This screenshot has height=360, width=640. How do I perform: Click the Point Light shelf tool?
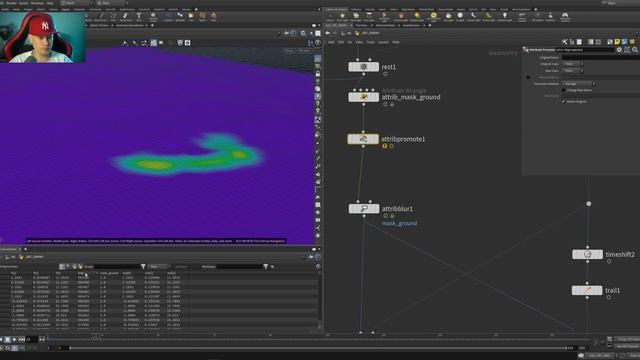(x=342, y=16)
